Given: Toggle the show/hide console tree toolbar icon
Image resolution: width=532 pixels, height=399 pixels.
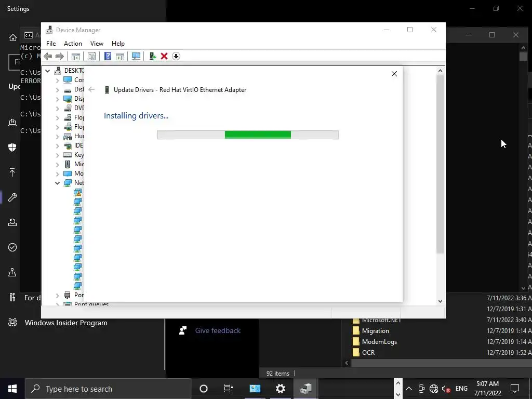Looking at the screenshot, I should (76, 56).
